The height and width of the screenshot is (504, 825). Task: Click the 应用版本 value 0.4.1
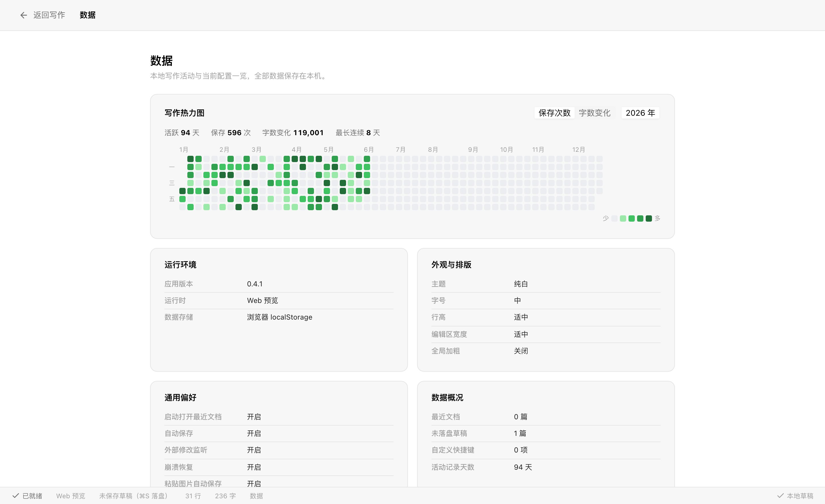[x=255, y=284]
